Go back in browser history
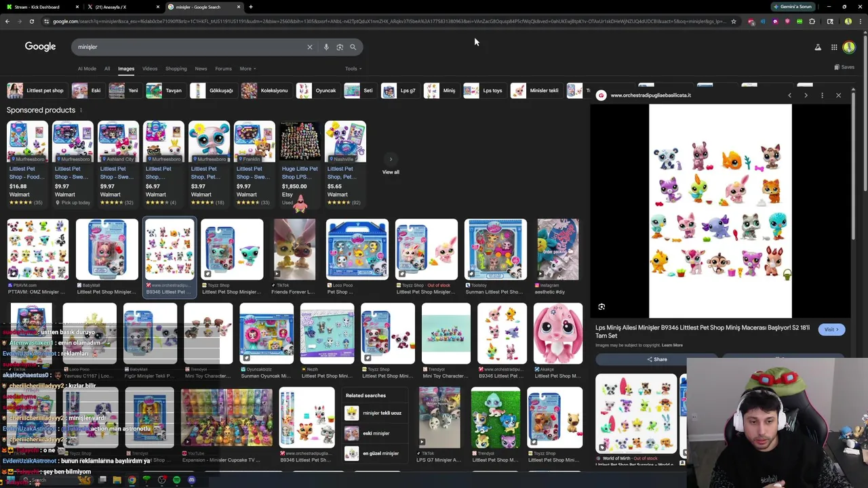 (x=7, y=21)
